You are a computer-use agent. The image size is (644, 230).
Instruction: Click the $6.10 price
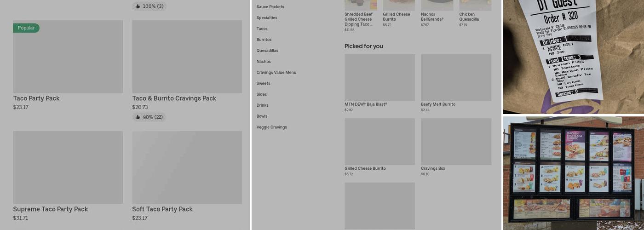425,174
